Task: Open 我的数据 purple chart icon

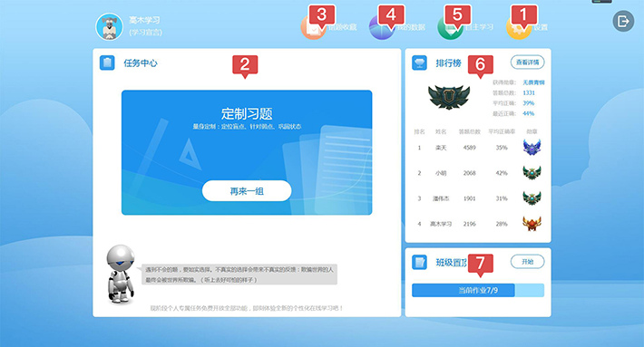Action: pyautogui.click(x=382, y=28)
